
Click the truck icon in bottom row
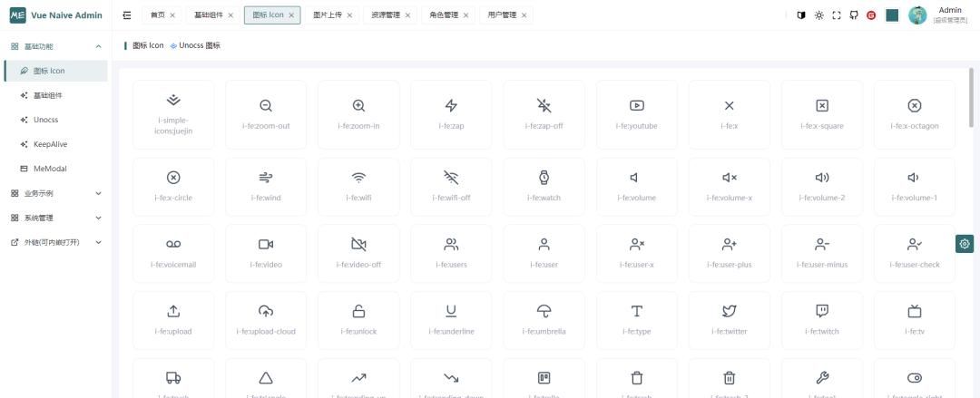coord(173,377)
